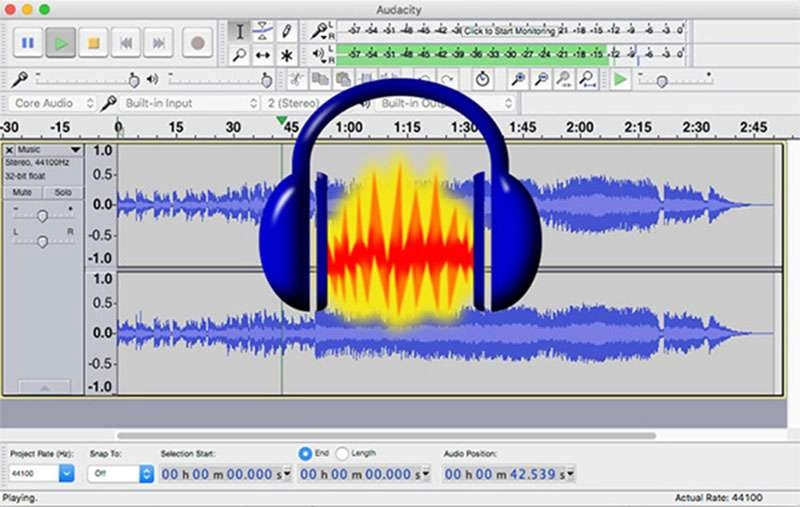Click the Pause button in transport toolbar
The height and width of the screenshot is (507, 800).
click(28, 43)
